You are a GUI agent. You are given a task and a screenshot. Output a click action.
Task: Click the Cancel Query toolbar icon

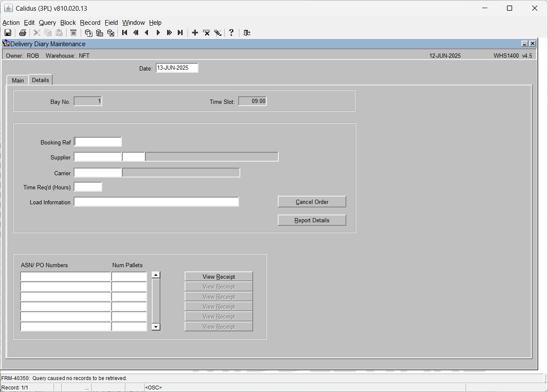pyautogui.click(x=111, y=33)
